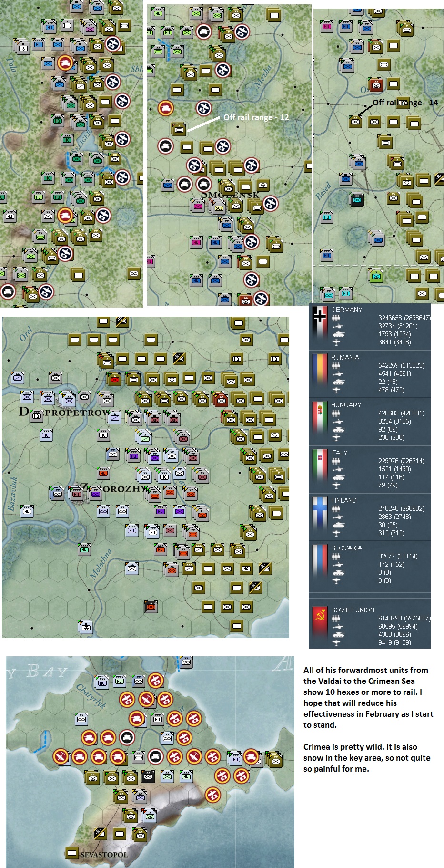
Task: Select the bright red brigade counter south of Orel
Action: pos(114,380)
